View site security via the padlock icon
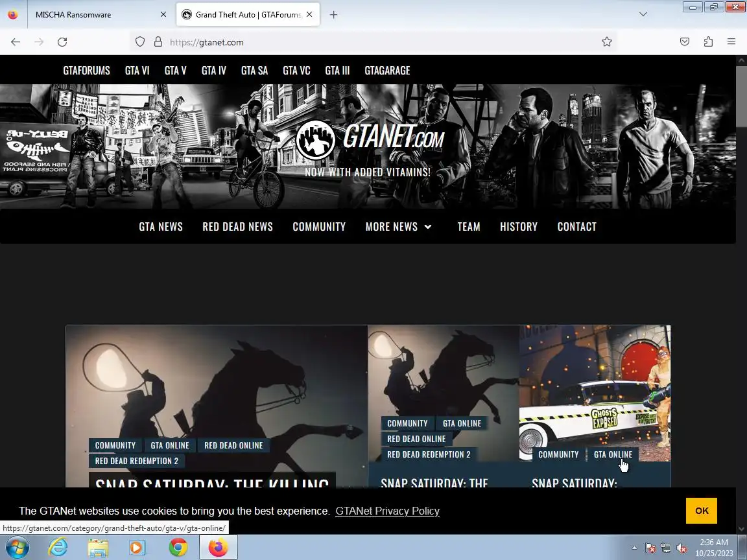Viewport: 747px width, 560px height. [x=158, y=42]
